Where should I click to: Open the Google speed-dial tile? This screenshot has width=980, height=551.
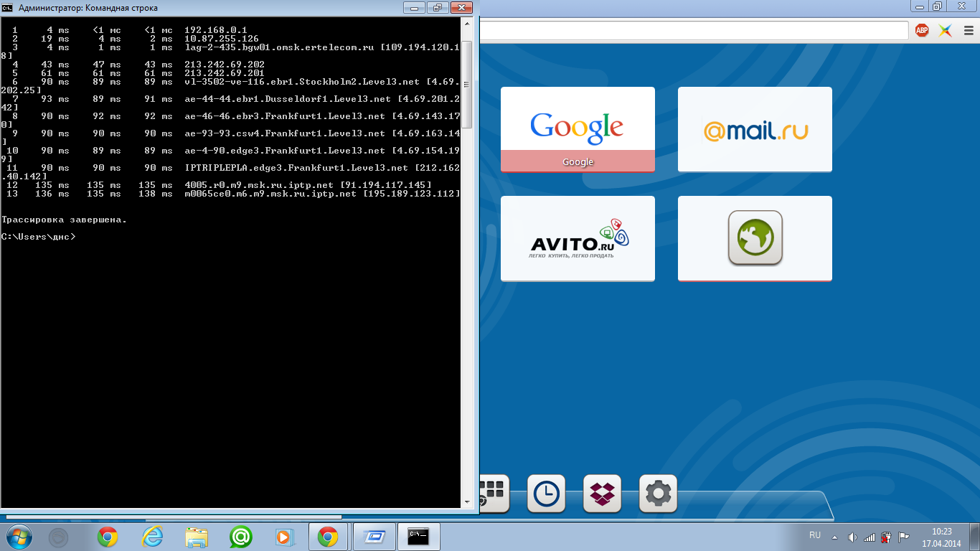tap(578, 129)
